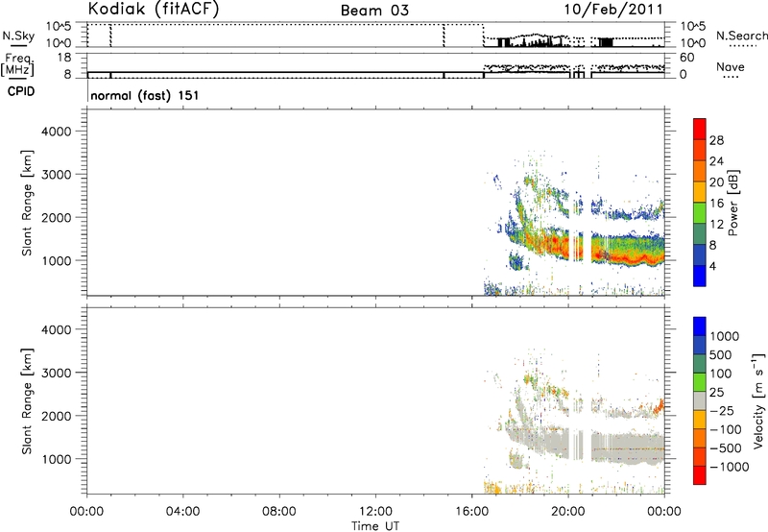This screenshot has height=532, width=768.
Task: Click the Freq. [MHz] axis label
Action: point(17,64)
